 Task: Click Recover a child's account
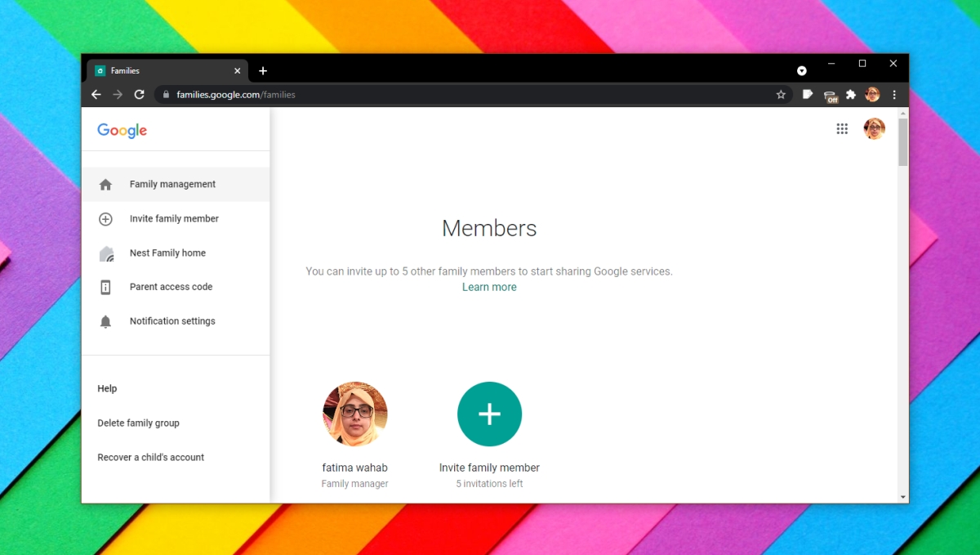tap(150, 458)
